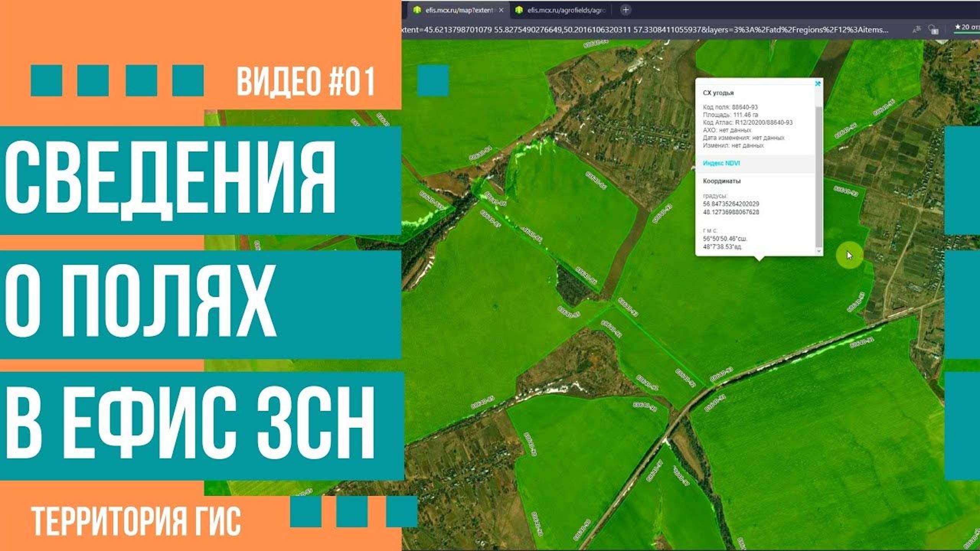The height and width of the screenshot is (551, 980).
Task: Click the popup's vertical scrollbar thumb
Action: (819, 176)
